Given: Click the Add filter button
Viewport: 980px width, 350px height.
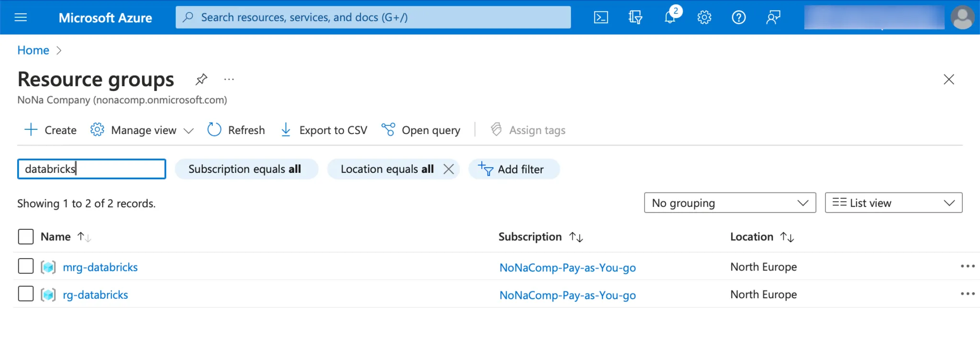Looking at the screenshot, I should point(513,169).
